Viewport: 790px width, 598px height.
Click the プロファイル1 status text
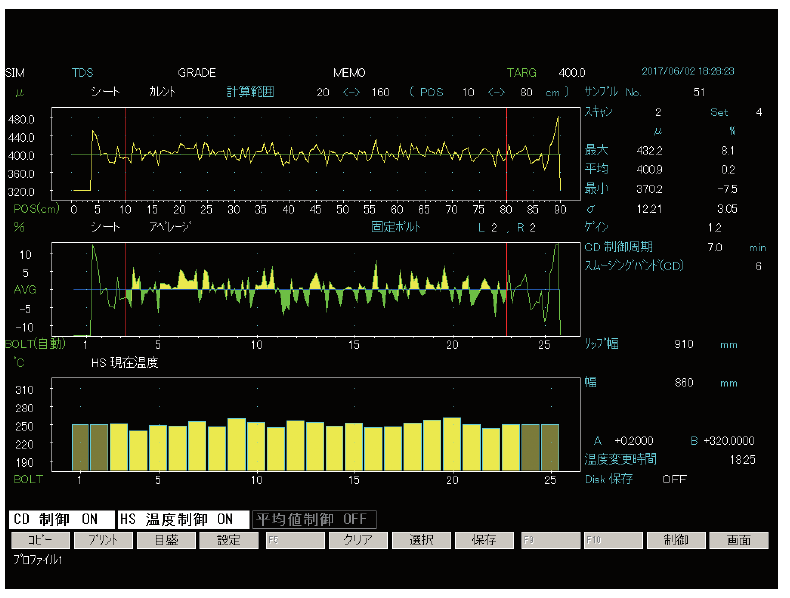(x=37, y=559)
